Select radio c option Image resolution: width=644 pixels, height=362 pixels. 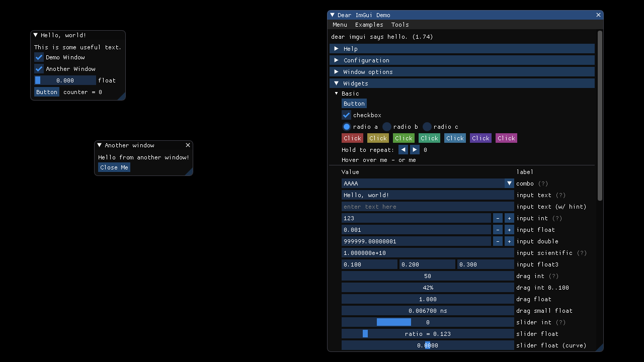click(x=427, y=127)
